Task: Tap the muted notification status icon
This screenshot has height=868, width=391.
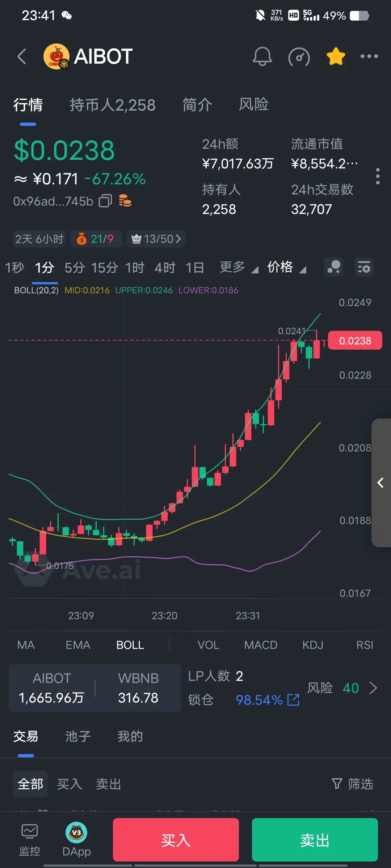Action: coord(260,15)
